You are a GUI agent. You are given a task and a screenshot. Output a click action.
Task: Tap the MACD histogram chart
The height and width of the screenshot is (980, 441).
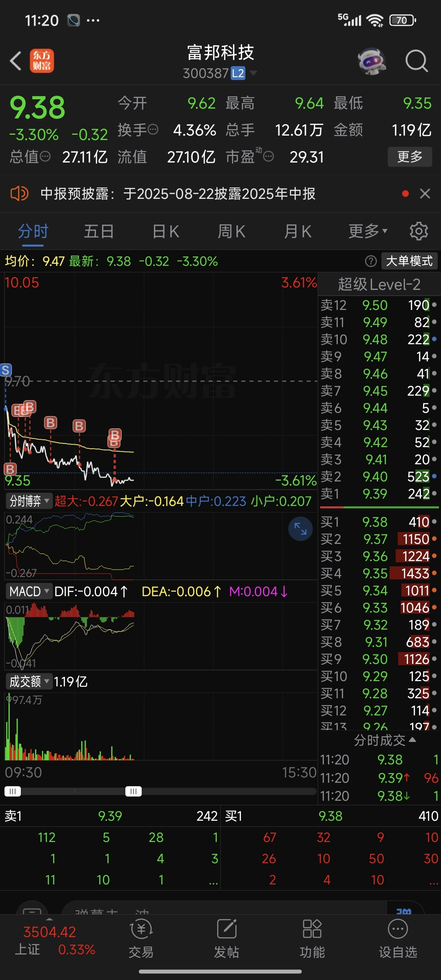pos(161,635)
